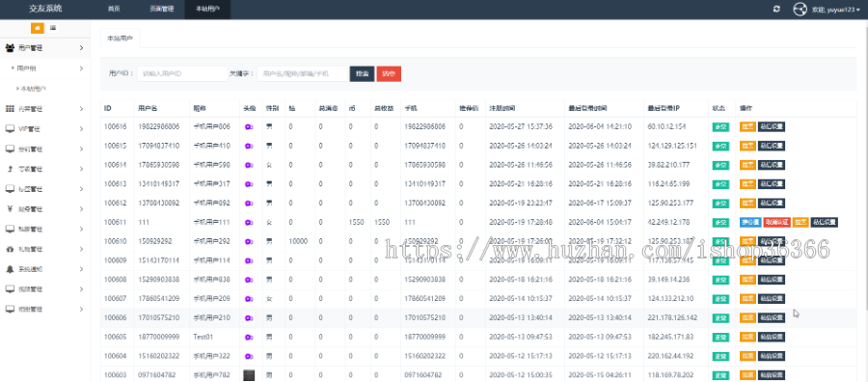Screen dimensions: 868x382
Task: Click the purple avatar icon for ID 100604
Action: coord(249,356)
